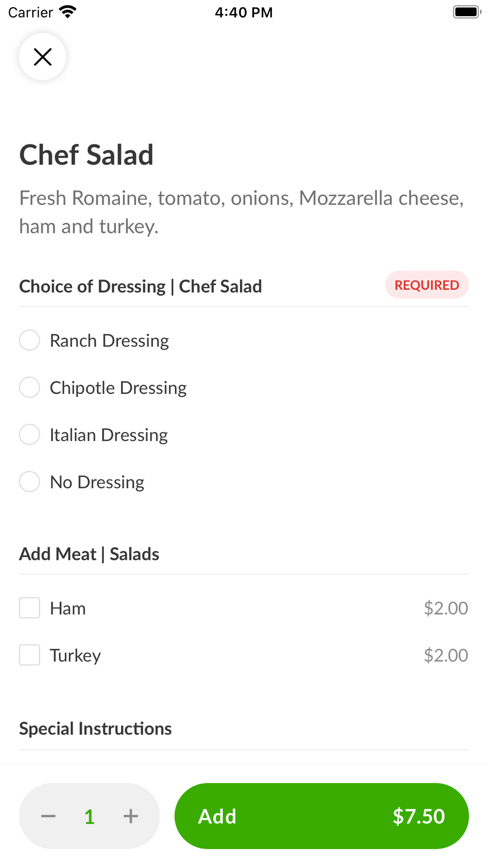Choose Chipotle Dressing option
Viewport: 488px width, 868px height.
(29, 388)
